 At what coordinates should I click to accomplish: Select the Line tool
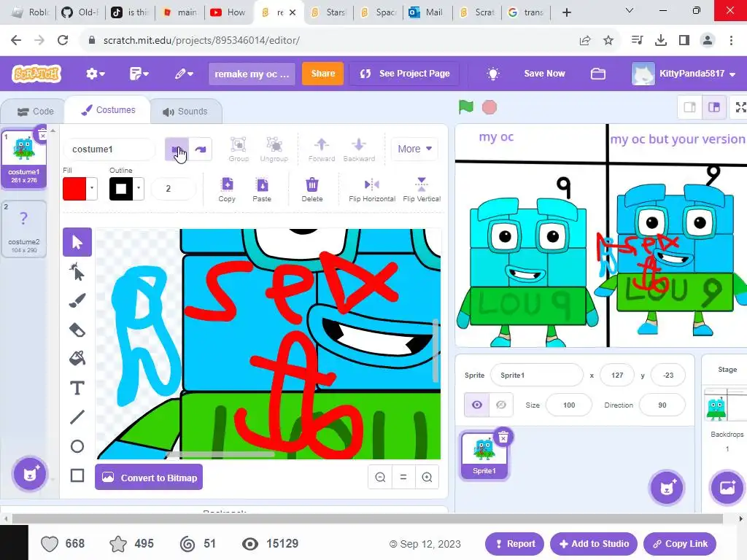tap(77, 417)
